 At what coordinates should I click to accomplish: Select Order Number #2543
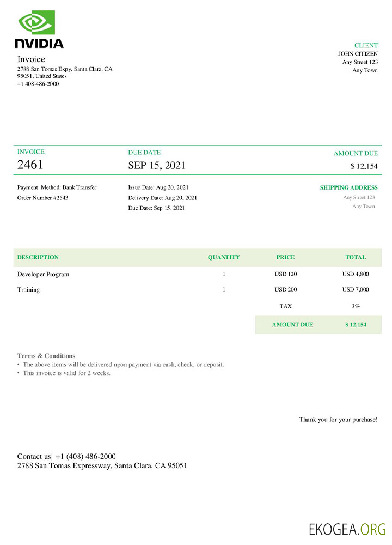click(x=42, y=197)
